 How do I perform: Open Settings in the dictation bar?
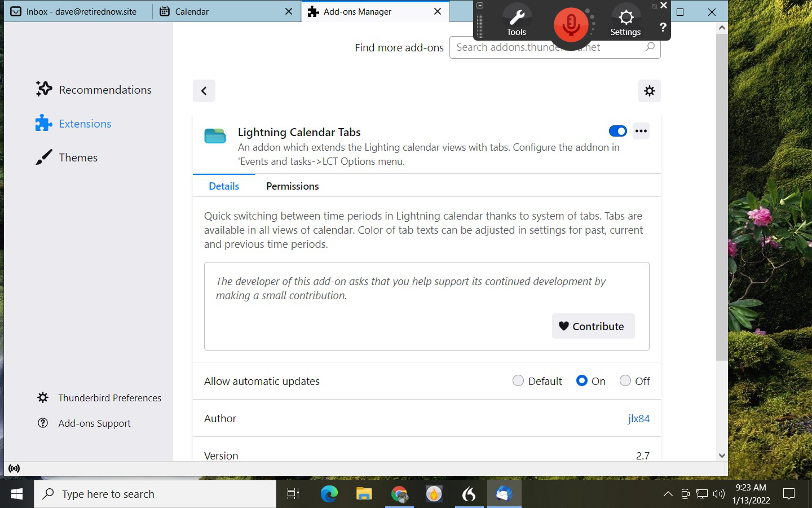pos(625,21)
